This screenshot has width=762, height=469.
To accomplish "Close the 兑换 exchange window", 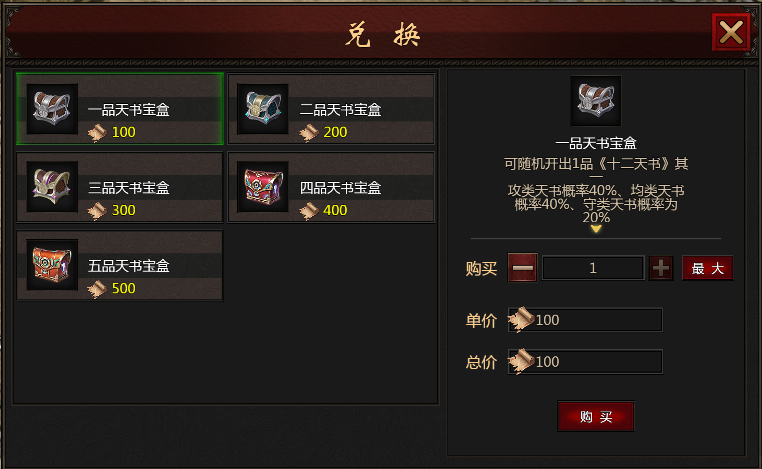I will pos(731,32).
